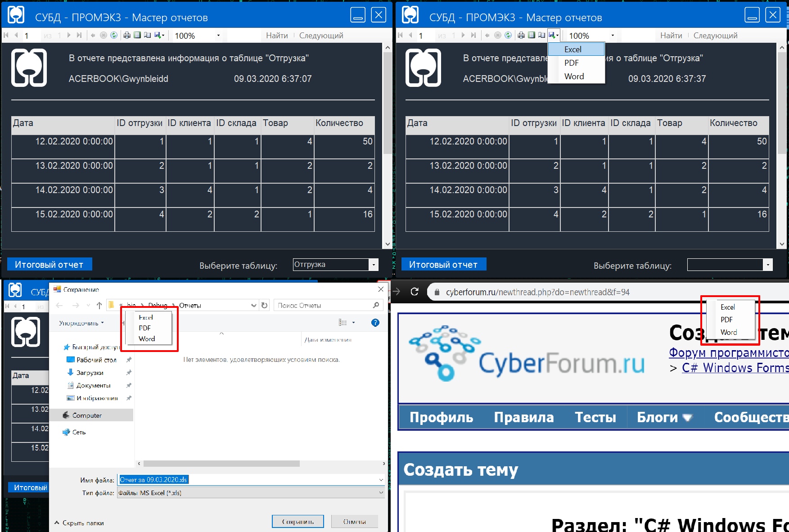Open the Тип файла dropdown

[381, 493]
